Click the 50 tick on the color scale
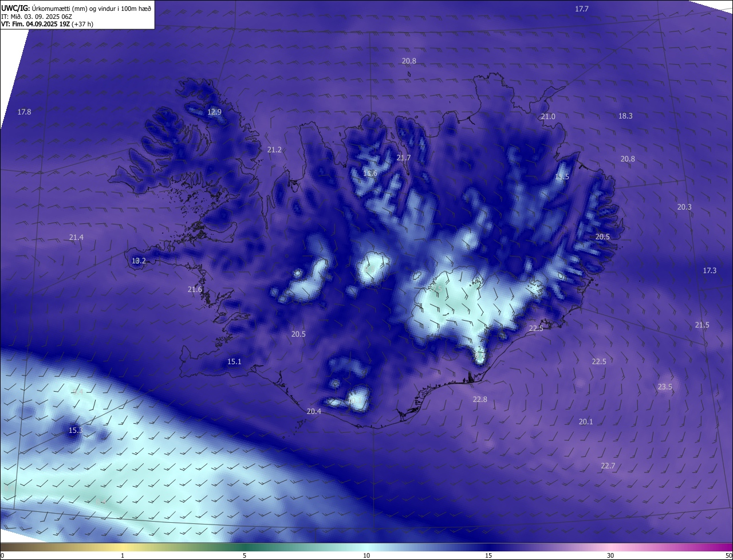Image resolution: width=733 pixels, height=560 pixels. click(x=729, y=555)
